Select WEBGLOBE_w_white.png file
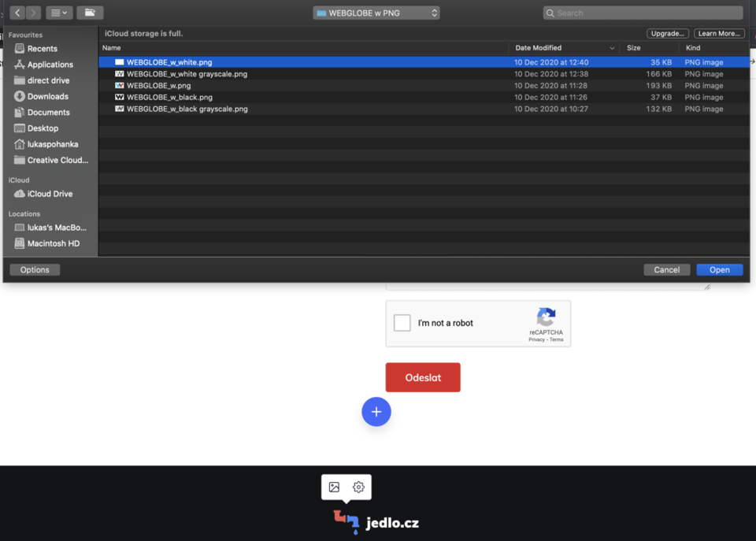 pos(424,62)
